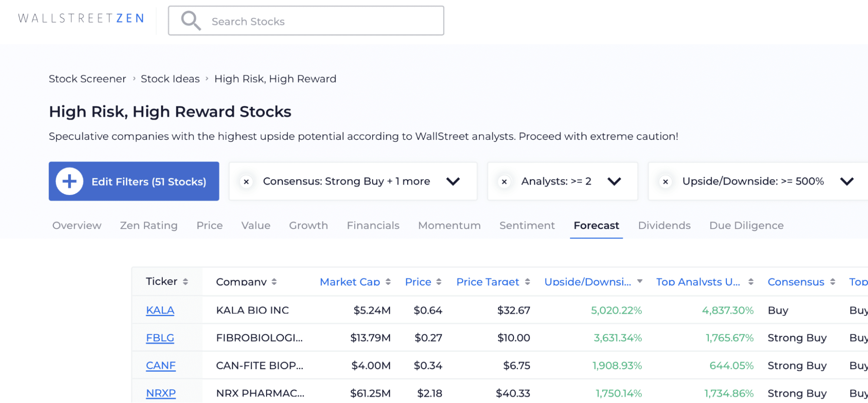Remove the Analysts filter via its x icon
Image resolution: width=868 pixels, height=403 pixels.
pos(504,182)
